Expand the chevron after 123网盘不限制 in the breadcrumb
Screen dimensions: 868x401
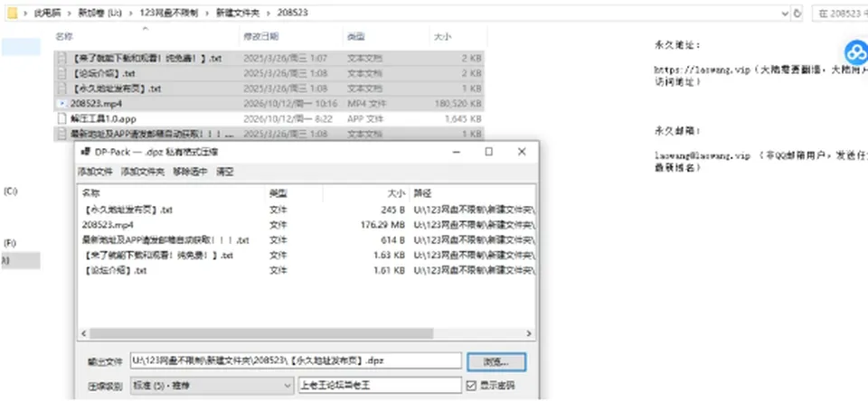pyautogui.click(x=206, y=14)
